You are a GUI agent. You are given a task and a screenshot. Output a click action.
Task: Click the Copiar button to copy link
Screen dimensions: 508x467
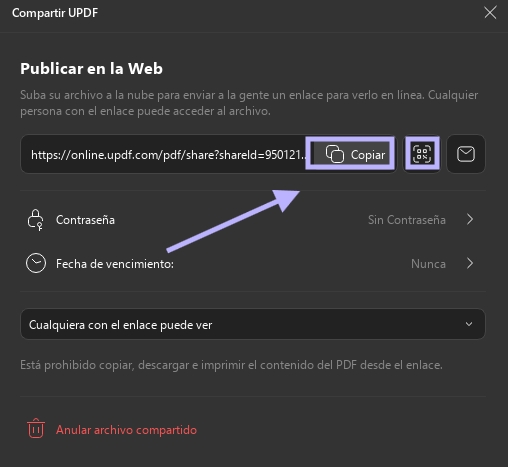351,154
